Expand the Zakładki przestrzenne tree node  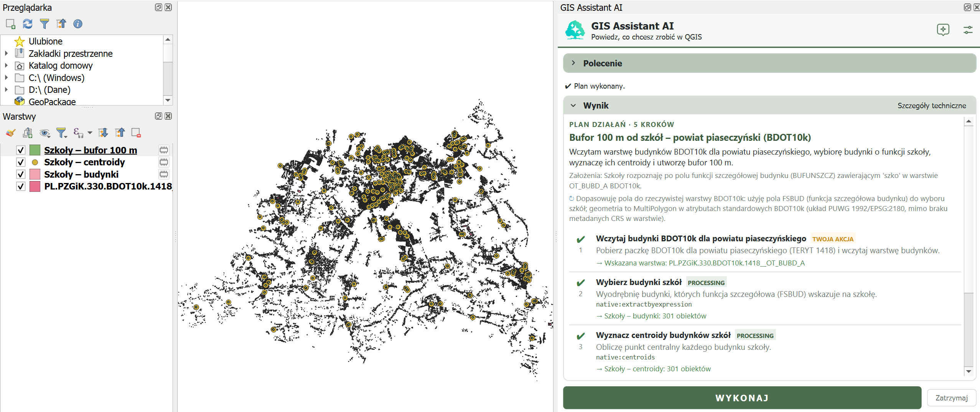[6, 53]
